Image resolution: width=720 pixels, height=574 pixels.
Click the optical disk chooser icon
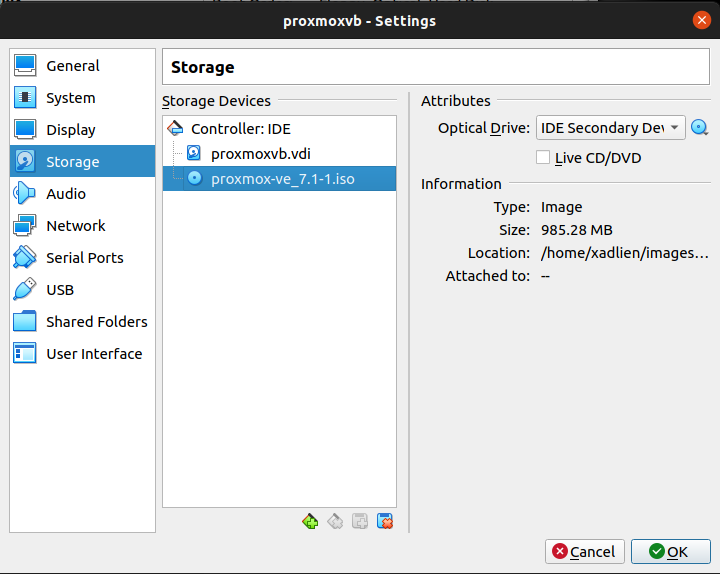(x=700, y=128)
